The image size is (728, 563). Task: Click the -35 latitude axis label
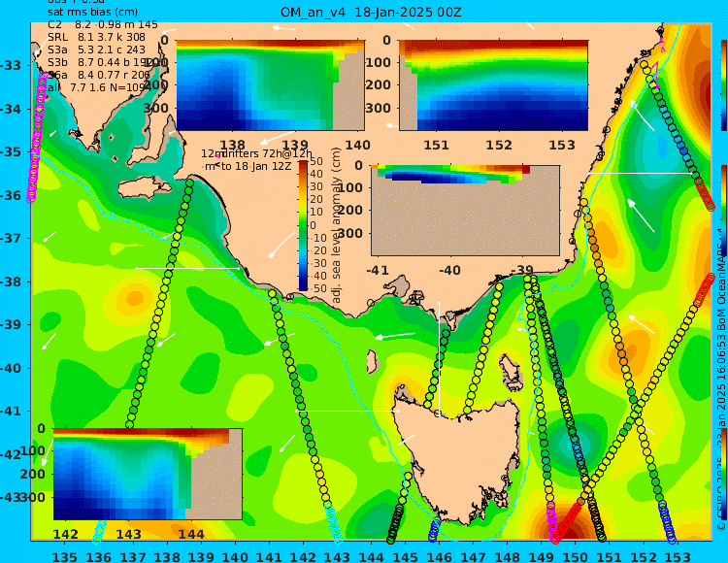tap(11, 152)
